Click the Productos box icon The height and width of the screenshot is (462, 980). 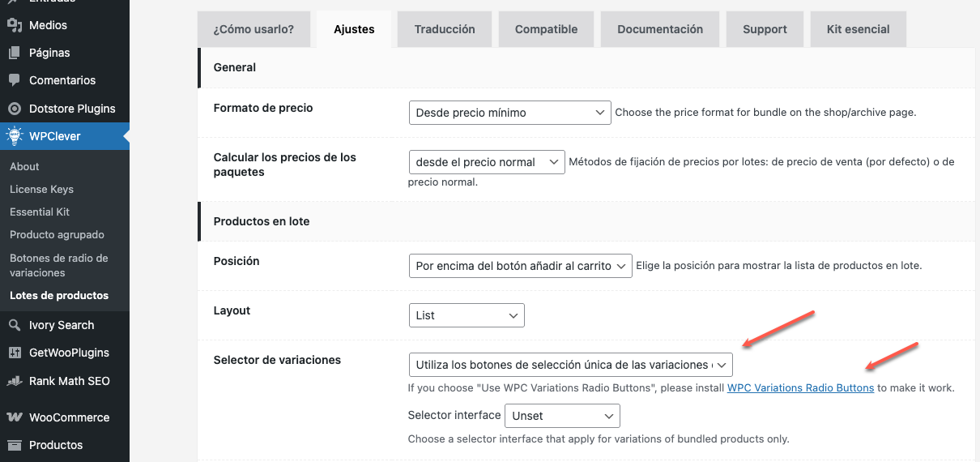click(15, 445)
